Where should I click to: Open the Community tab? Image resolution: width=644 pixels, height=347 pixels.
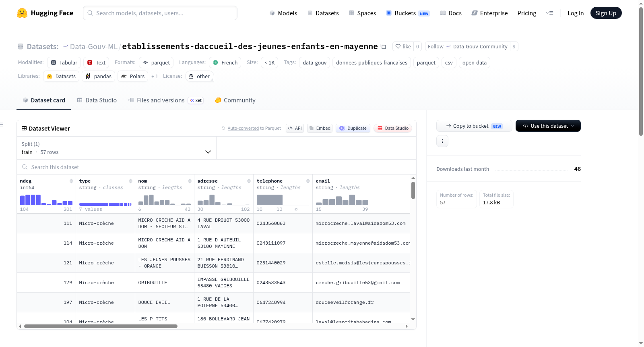235,100
